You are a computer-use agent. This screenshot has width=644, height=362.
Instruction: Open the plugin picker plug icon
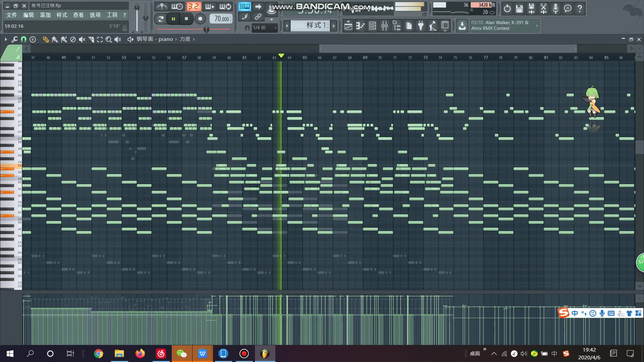pos(421,26)
